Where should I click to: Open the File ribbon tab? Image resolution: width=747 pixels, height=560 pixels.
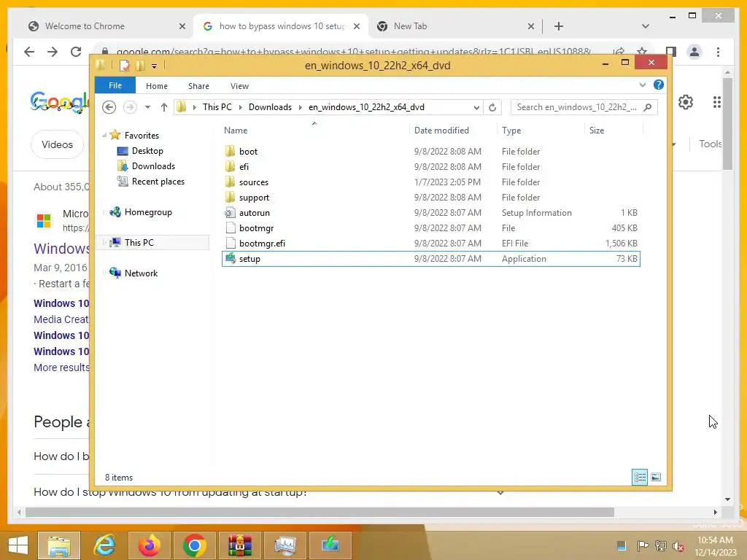point(115,86)
